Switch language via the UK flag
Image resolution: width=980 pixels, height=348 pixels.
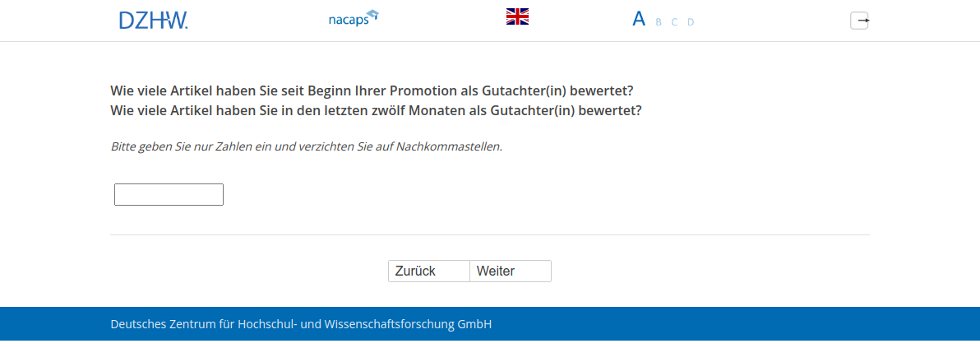[517, 16]
